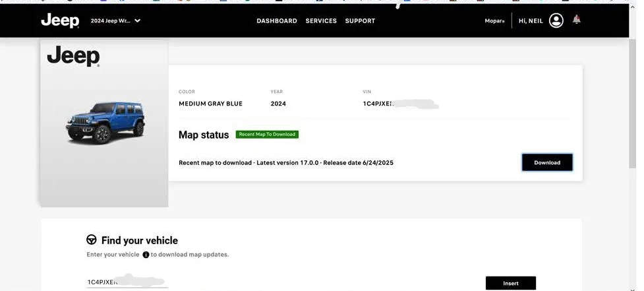The height and width of the screenshot is (291, 644).
Task: Open the notifications bell icon
Action: click(577, 19)
